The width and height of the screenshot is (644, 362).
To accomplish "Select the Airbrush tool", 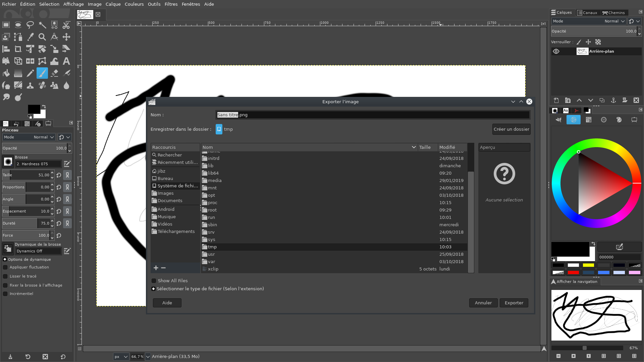I will coord(66,73).
